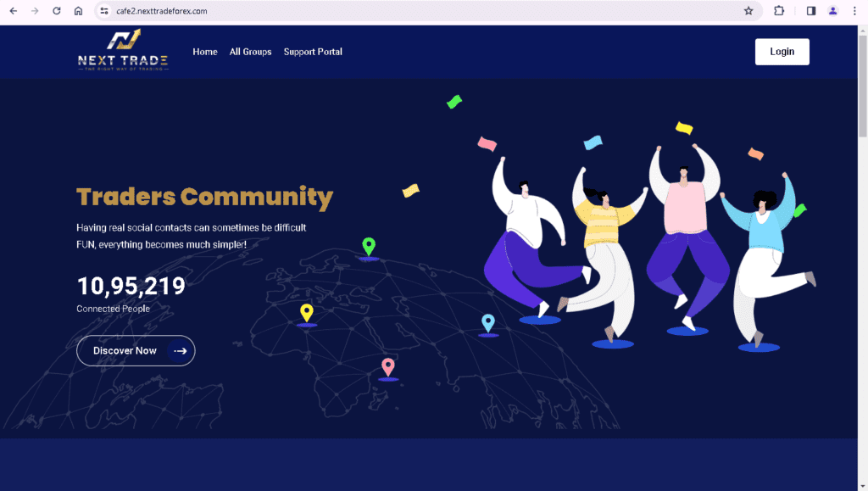Open the browser home page icon
Image resolution: width=868 pixels, height=491 pixels.
pos(79,11)
